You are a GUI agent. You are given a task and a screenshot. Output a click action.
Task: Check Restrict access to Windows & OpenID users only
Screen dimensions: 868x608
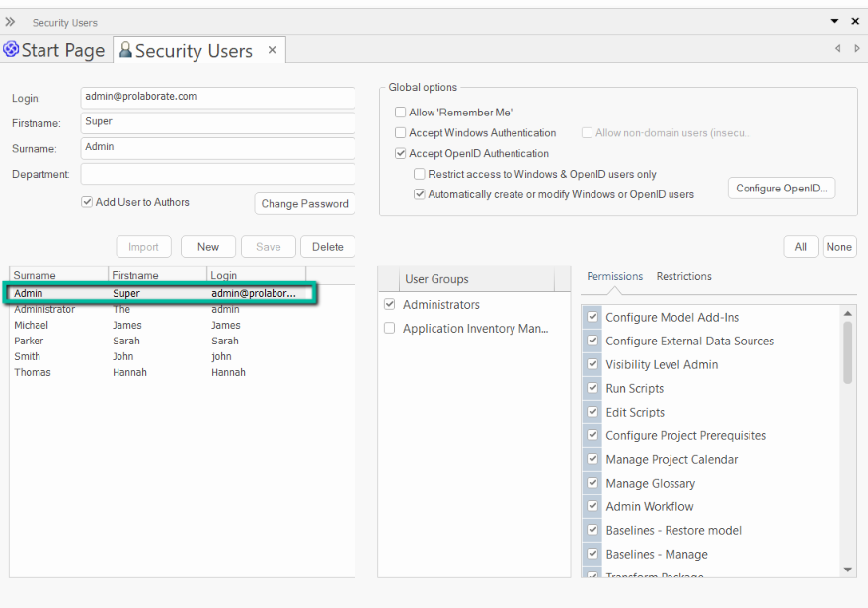tap(420, 174)
